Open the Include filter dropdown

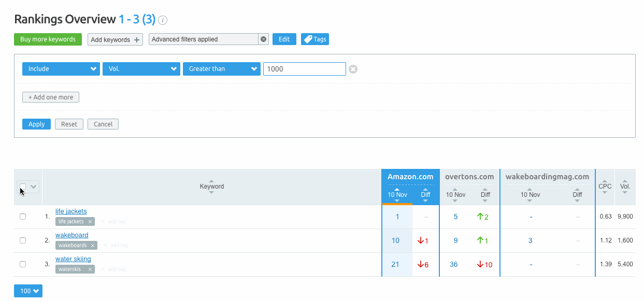point(61,68)
